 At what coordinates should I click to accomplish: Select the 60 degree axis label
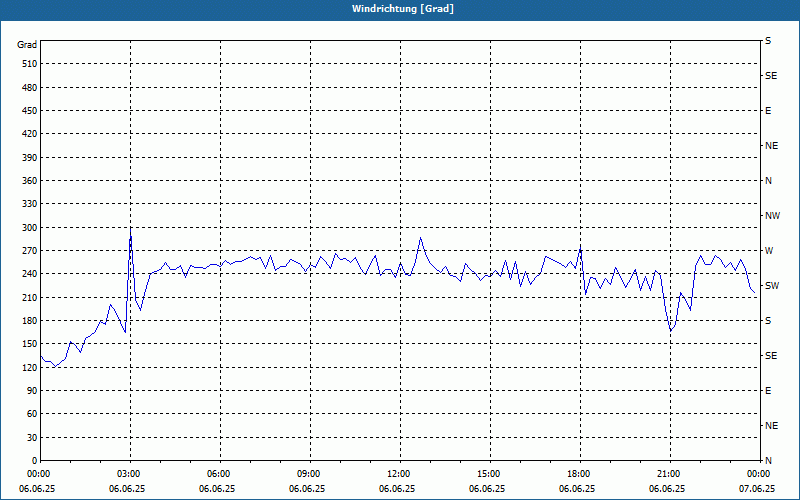tap(32, 414)
